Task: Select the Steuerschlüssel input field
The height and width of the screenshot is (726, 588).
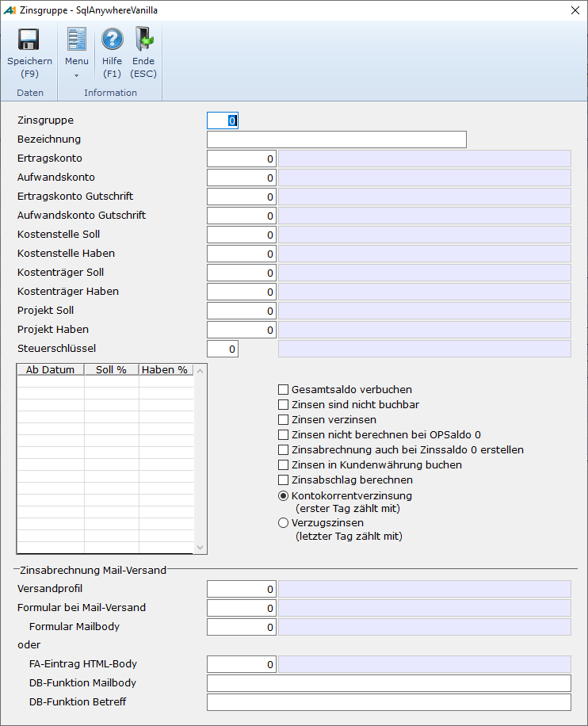Action: coord(223,349)
